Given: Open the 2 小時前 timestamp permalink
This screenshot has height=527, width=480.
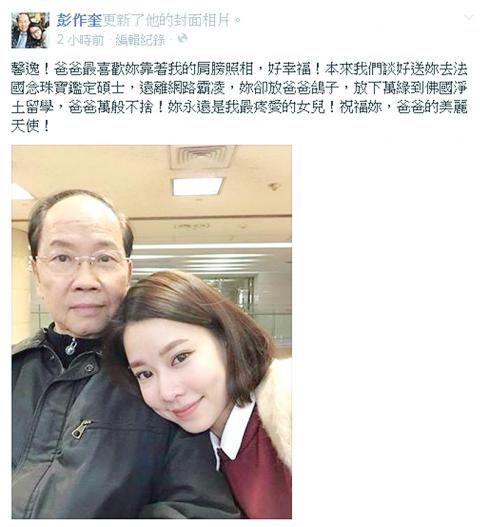Looking at the screenshot, I should click(80, 40).
